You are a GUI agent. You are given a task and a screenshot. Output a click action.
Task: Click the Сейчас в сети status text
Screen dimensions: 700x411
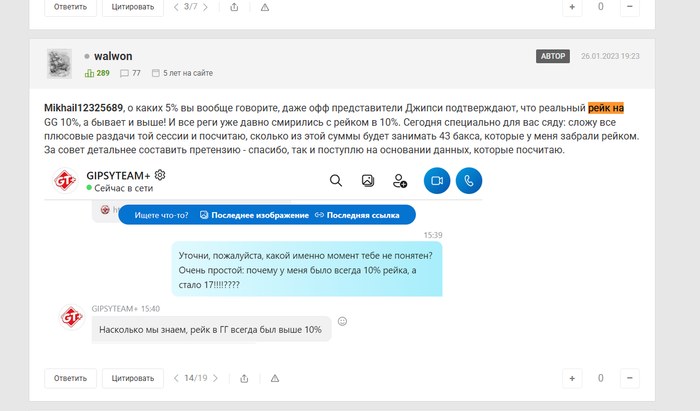124,188
